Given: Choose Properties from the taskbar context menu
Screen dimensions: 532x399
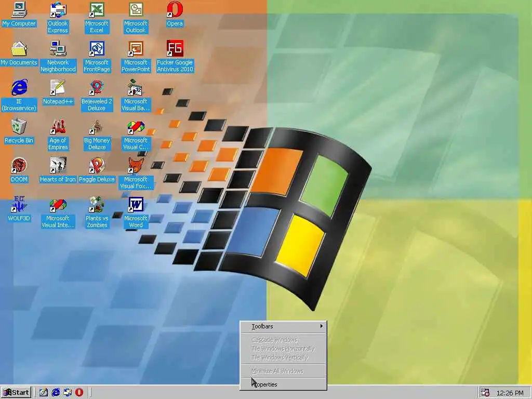Looking at the screenshot, I should click(283, 384).
